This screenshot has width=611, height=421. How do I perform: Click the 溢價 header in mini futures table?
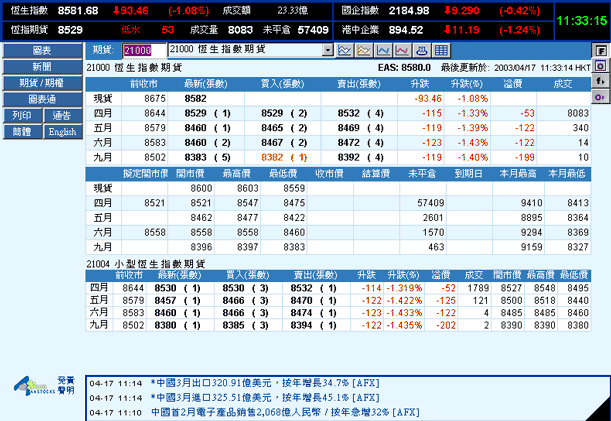pos(441,275)
